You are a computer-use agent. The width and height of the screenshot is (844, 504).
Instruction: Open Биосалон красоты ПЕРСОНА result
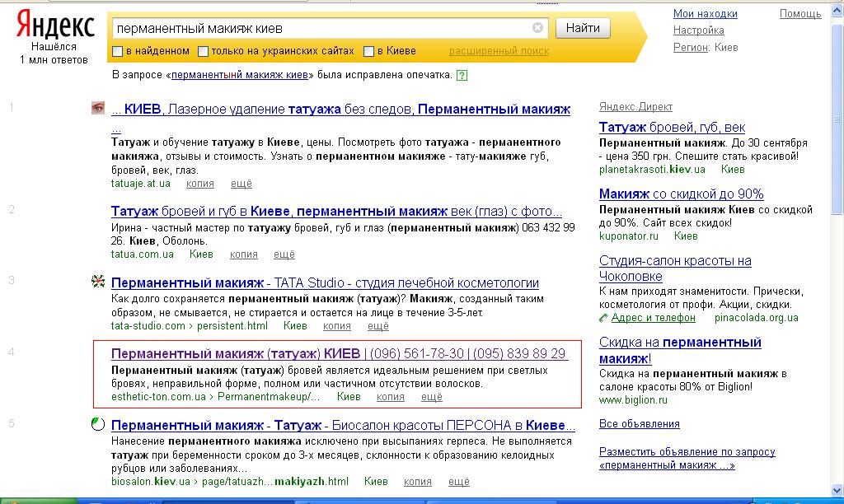pyautogui.click(x=343, y=426)
